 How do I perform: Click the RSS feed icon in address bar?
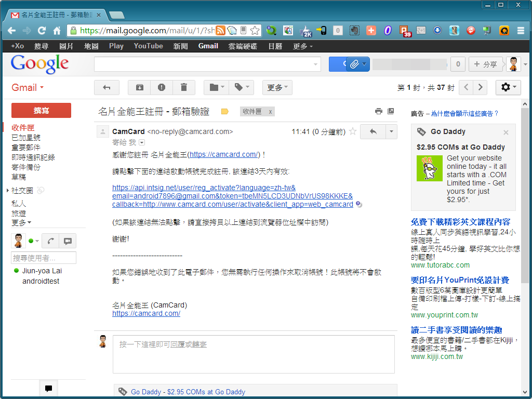tap(220, 31)
